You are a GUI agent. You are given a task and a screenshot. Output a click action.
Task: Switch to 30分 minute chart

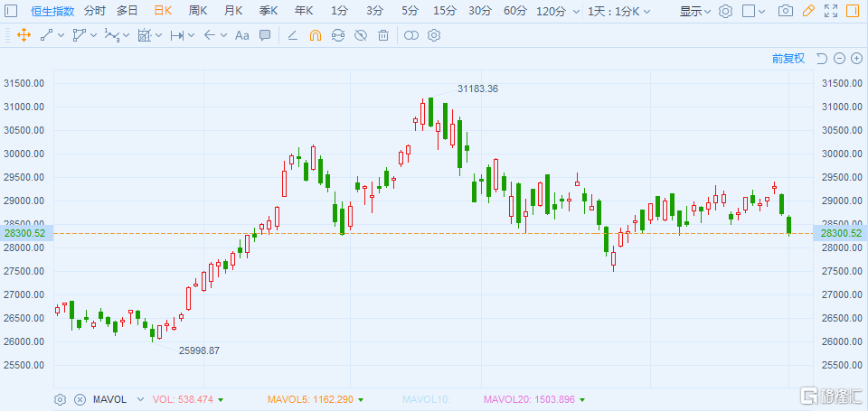[480, 11]
